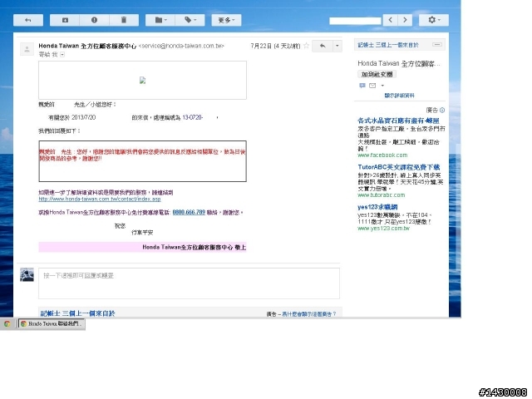Click the back to inbox arrow button

(x=28, y=20)
